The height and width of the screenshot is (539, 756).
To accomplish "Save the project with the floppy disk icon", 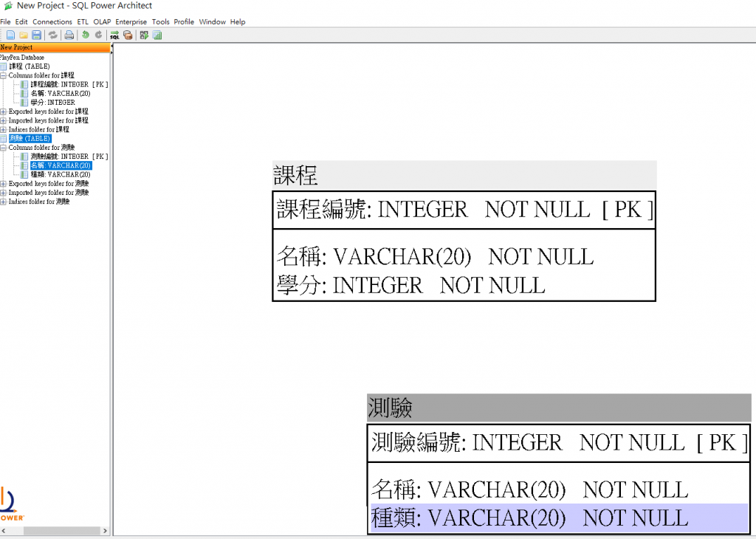I will click(x=36, y=35).
